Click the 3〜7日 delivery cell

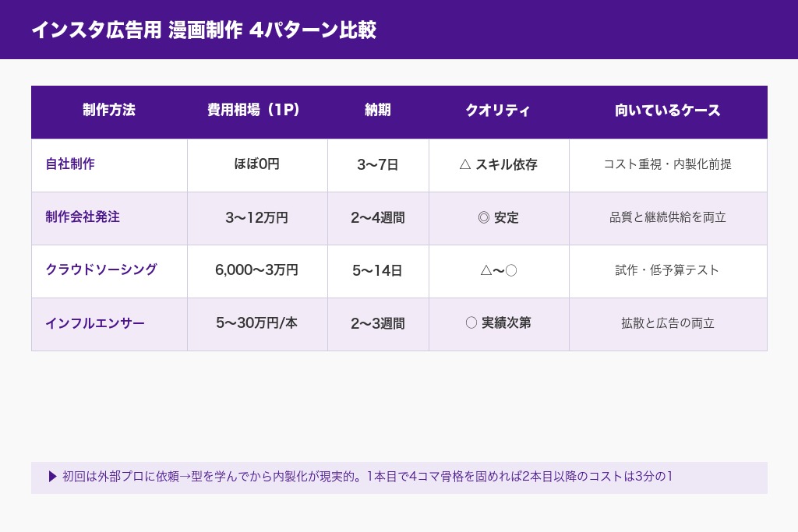(378, 165)
